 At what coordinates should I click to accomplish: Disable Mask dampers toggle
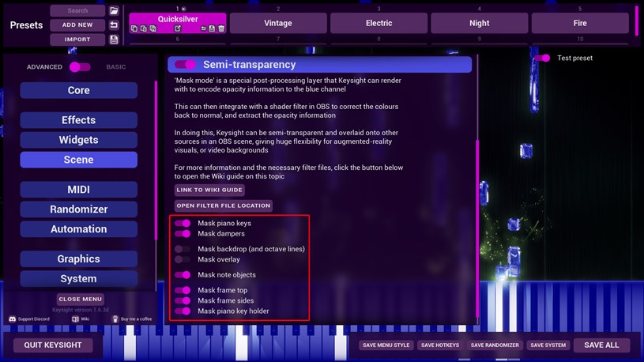pos(183,233)
